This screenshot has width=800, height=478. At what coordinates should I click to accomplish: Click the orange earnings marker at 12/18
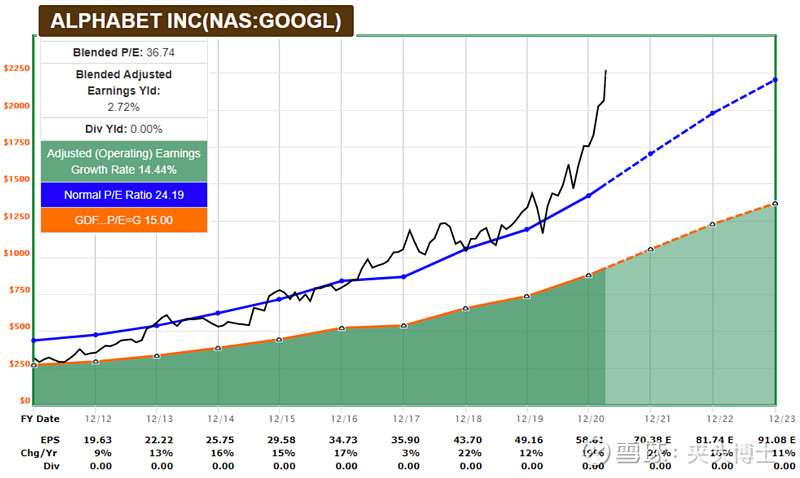[x=465, y=309]
